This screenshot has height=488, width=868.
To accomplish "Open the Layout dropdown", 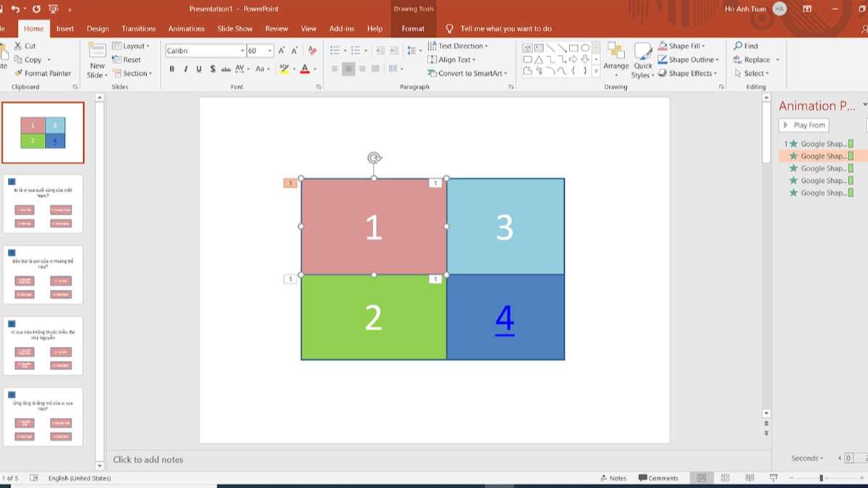I will [x=131, y=46].
